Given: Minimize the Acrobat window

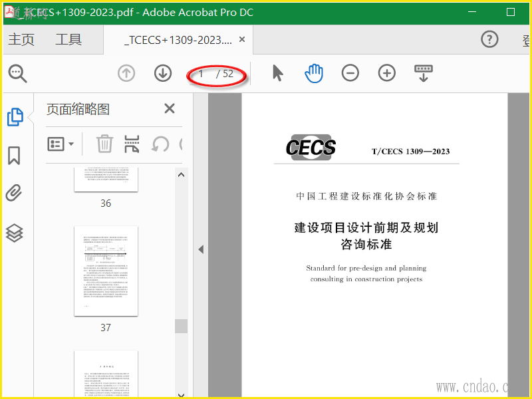Looking at the screenshot, I should click(472, 12).
